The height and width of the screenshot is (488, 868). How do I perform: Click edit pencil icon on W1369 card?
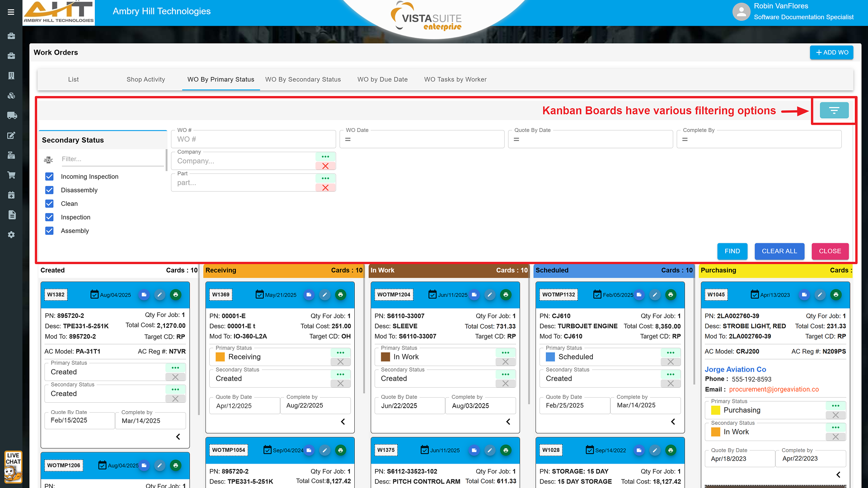pyautogui.click(x=324, y=295)
